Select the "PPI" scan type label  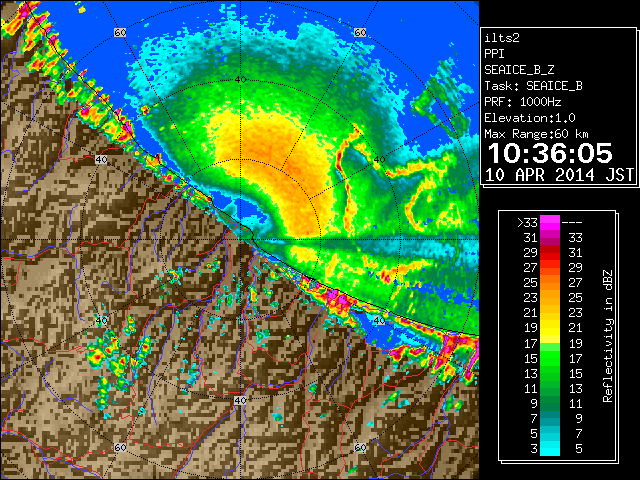tap(494, 54)
